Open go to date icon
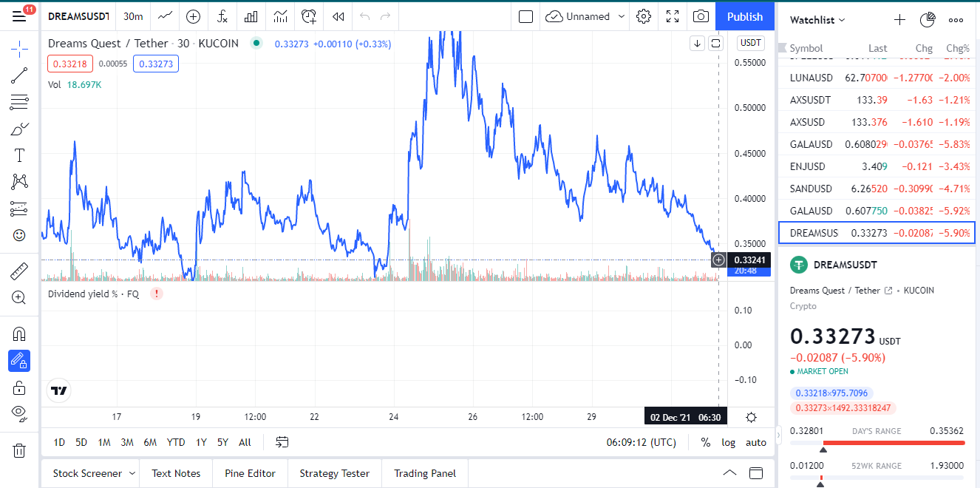This screenshot has height=488, width=980. click(282, 442)
